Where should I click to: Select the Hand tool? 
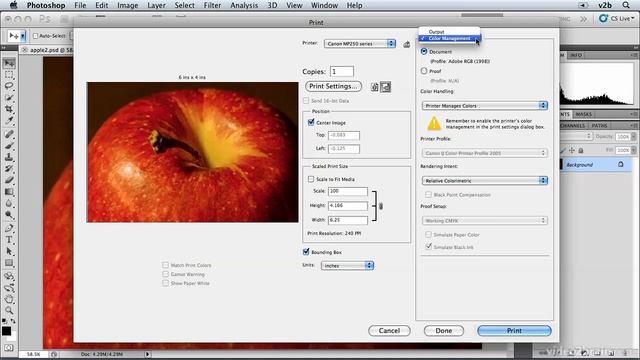pos(9,299)
